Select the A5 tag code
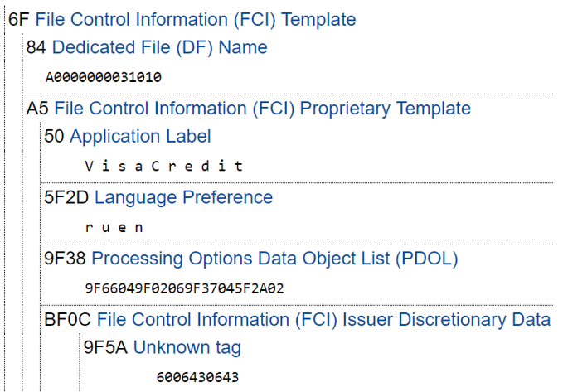This screenshot has width=563, height=392. coord(38,109)
